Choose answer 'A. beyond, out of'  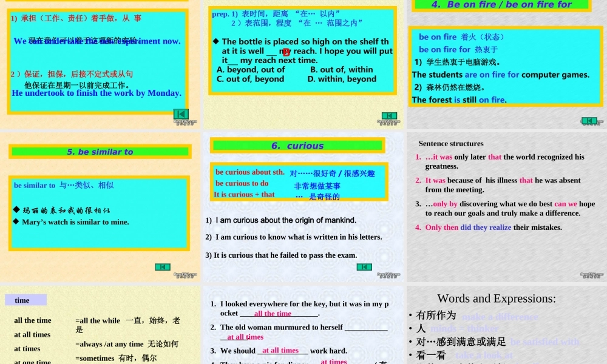251,70
